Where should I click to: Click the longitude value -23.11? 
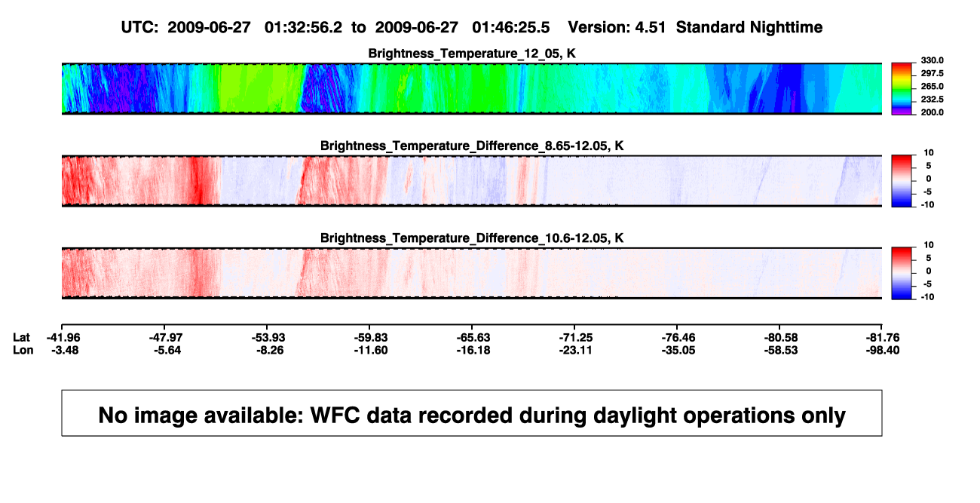click(575, 350)
